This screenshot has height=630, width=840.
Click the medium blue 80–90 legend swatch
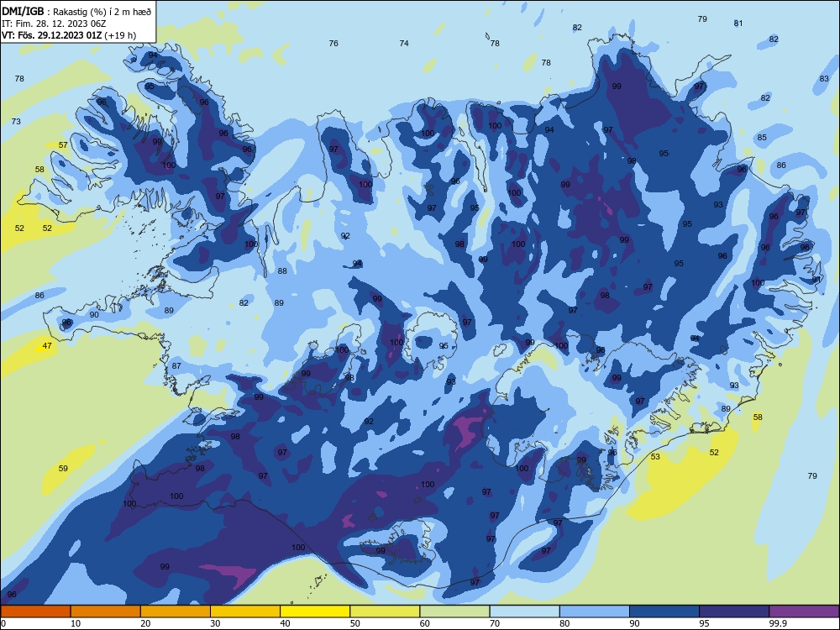click(x=595, y=612)
